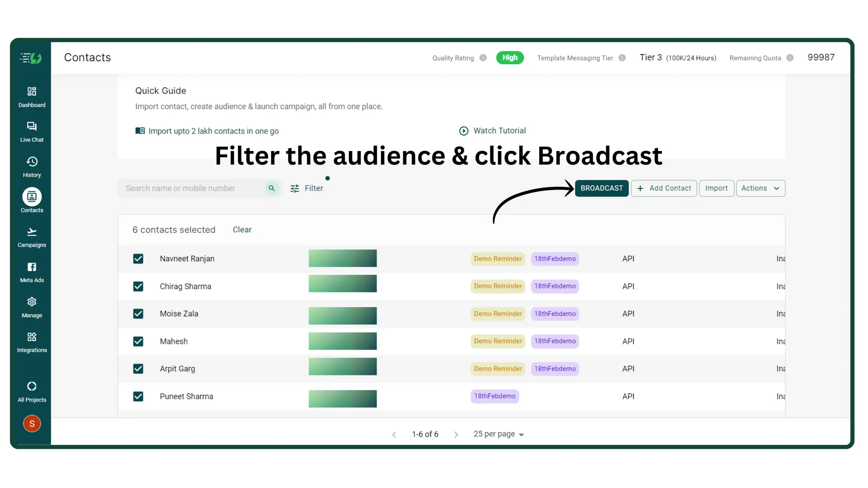Select Live Chat in the sidebar
This screenshot has width=868, height=488.
click(32, 131)
